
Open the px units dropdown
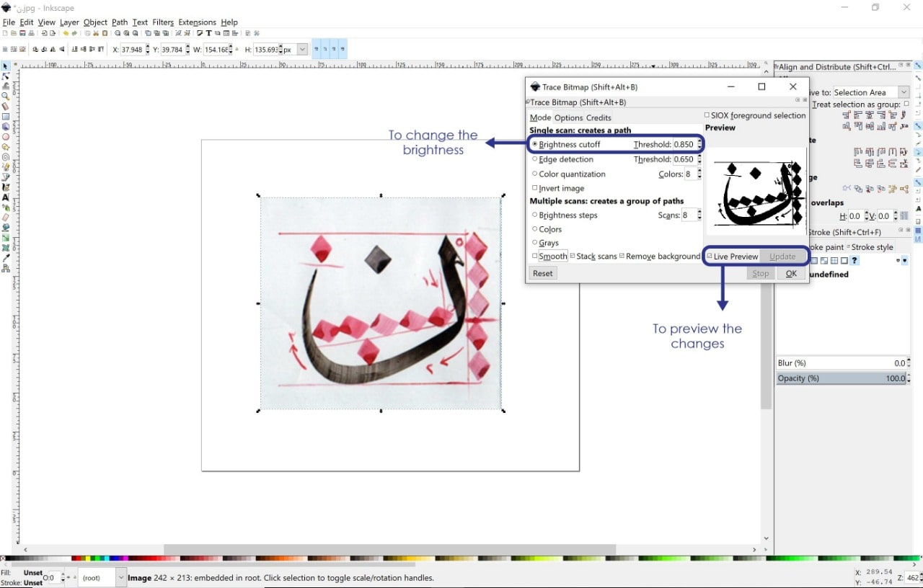[302, 50]
